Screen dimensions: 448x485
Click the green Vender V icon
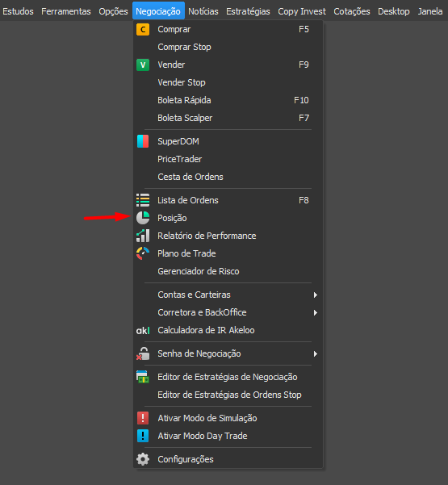point(143,65)
